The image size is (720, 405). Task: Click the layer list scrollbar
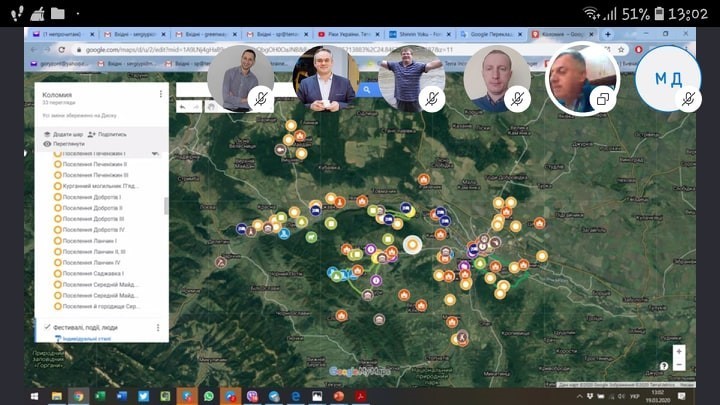coord(166,206)
